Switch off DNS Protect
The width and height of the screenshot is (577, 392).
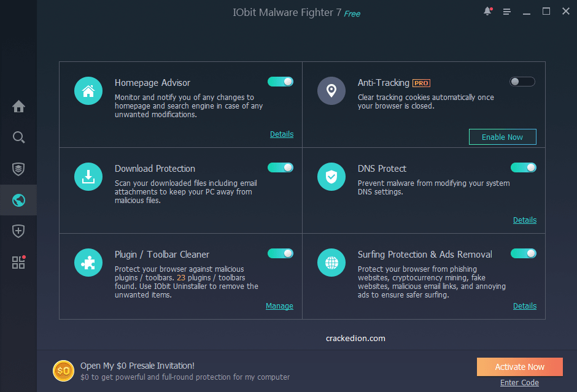523,167
